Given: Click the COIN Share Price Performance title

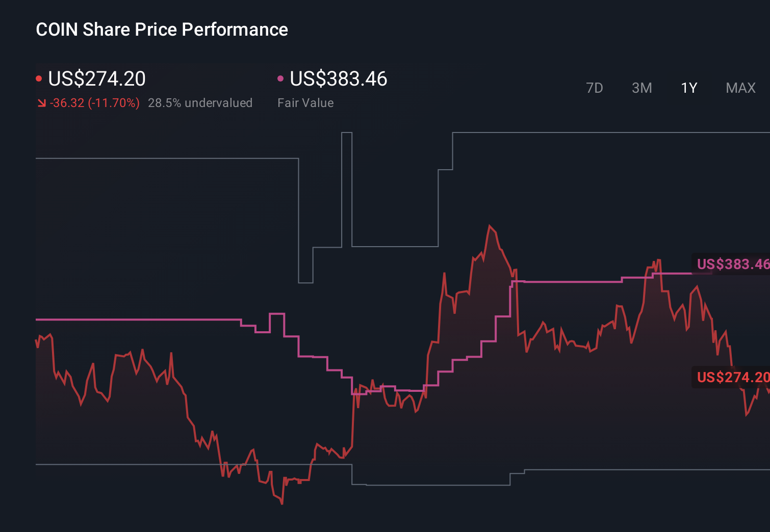Looking at the screenshot, I should 162,30.
